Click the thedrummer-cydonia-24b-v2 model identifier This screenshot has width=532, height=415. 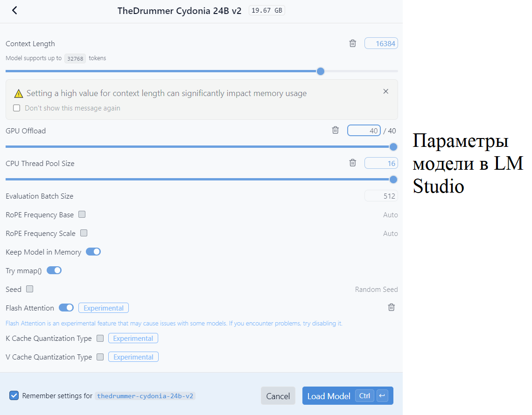pos(145,396)
